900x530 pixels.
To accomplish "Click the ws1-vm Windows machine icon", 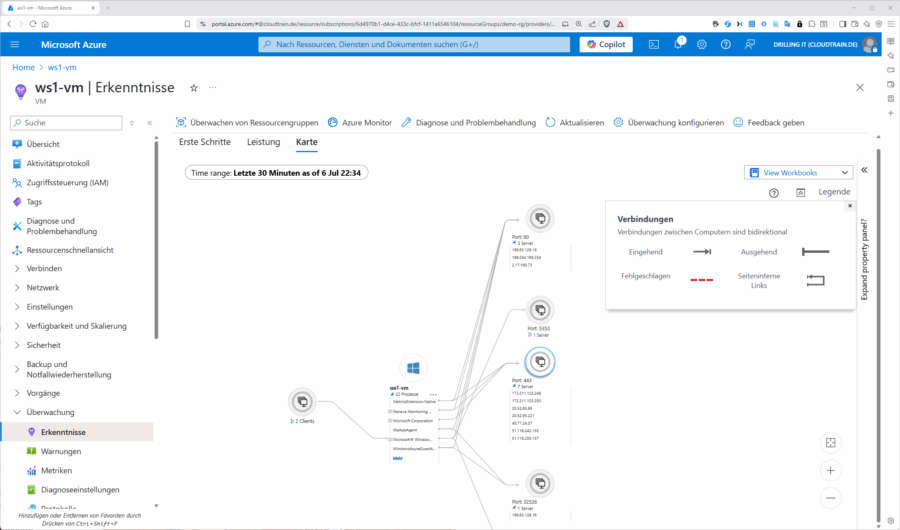I will (x=413, y=368).
